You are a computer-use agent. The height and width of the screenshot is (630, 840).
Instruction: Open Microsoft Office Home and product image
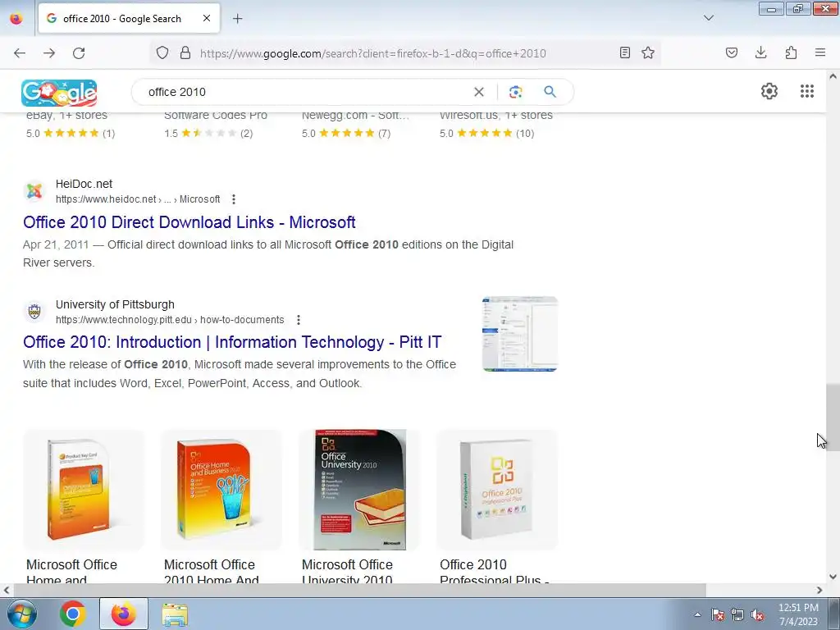tap(84, 490)
